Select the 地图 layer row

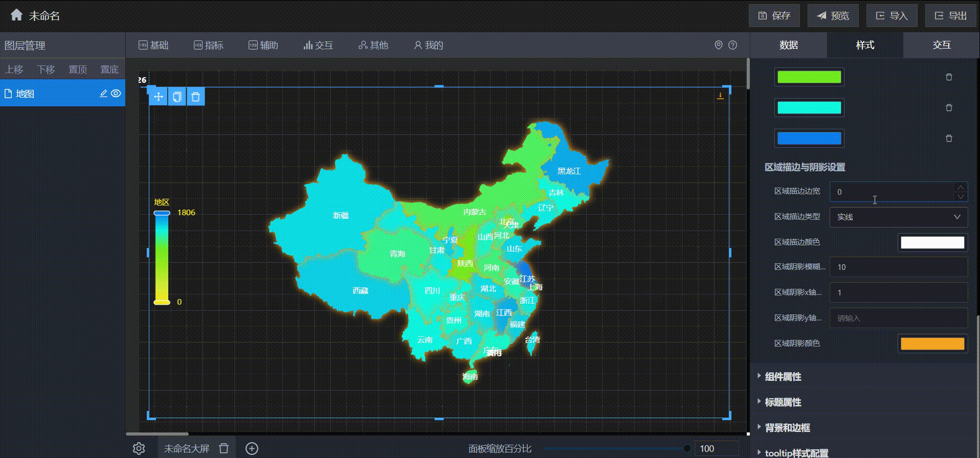coord(62,94)
